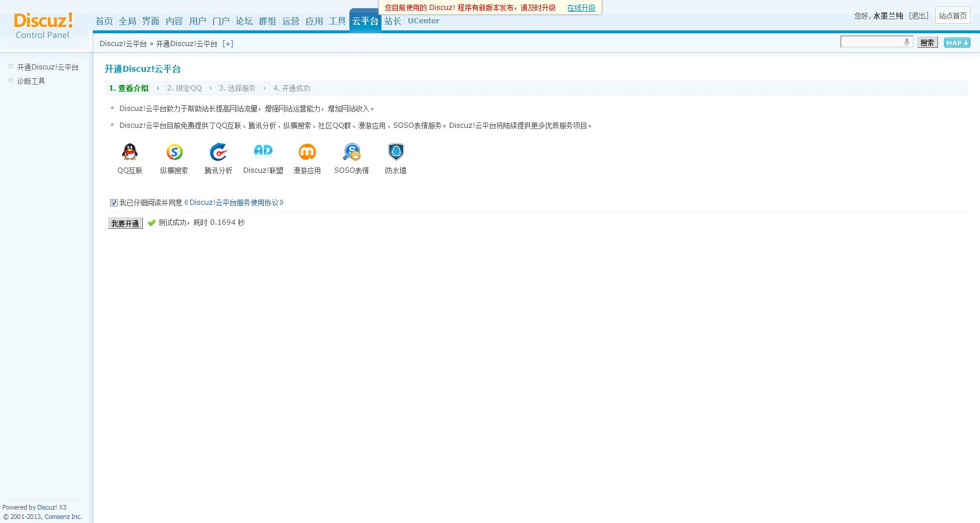Click the 防水墙 shield icon
This screenshot has width=980, height=523.
(x=396, y=152)
